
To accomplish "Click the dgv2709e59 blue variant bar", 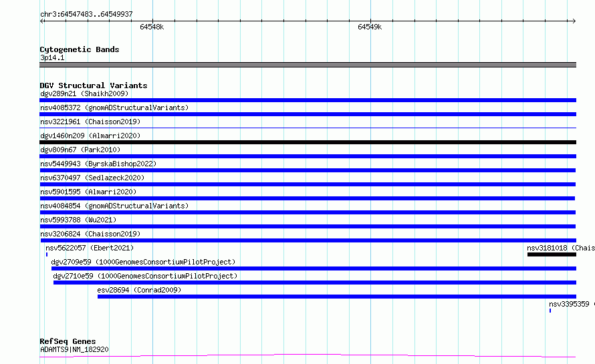I will [x=314, y=268].
